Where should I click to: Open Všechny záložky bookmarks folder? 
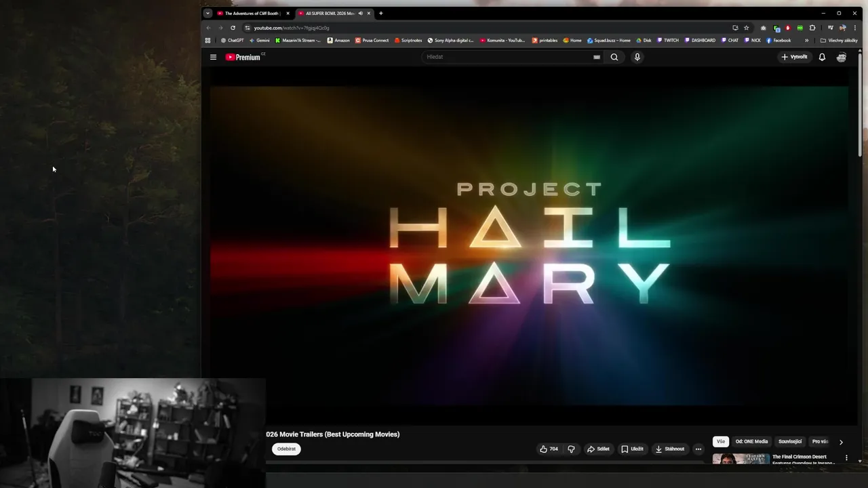click(839, 40)
